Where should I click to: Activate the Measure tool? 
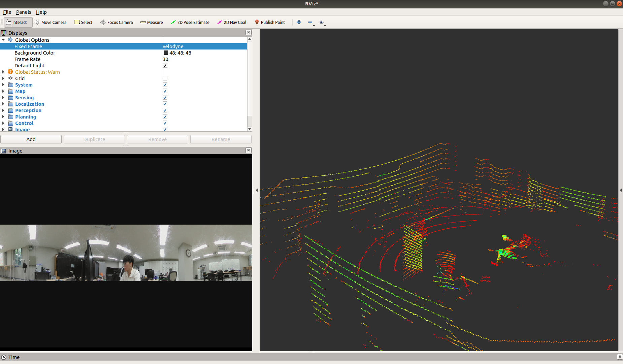click(x=152, y=22)
